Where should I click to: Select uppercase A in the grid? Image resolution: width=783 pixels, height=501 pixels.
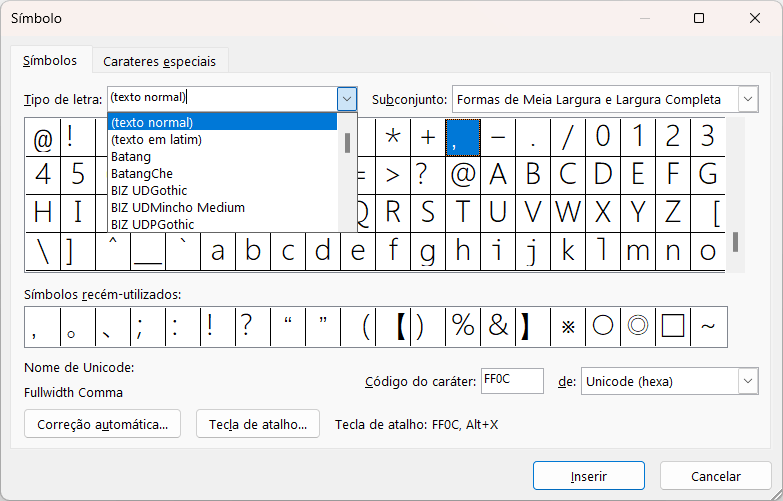498,175
